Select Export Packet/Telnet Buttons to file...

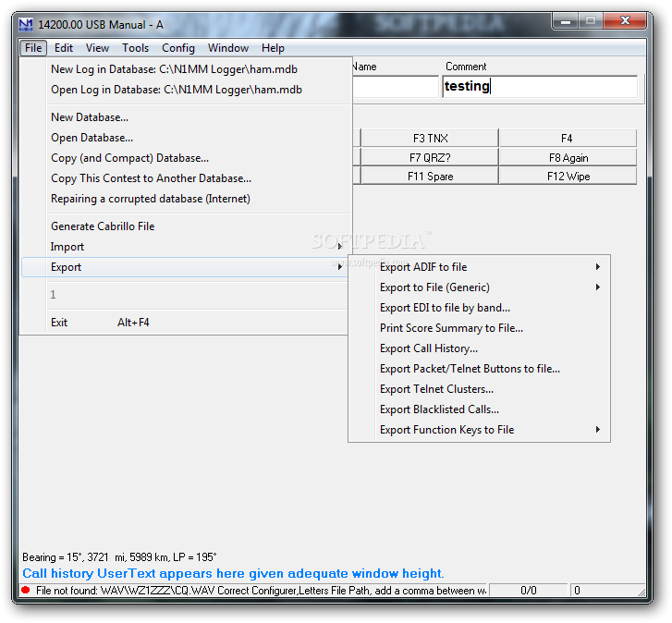click(479, 369)
